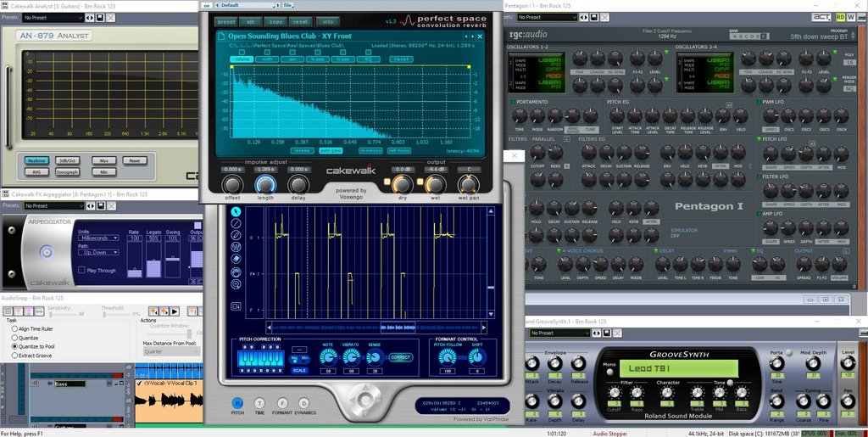Click the ACT button in Pentagon window
868x437 pixels.
click(821, 18)
